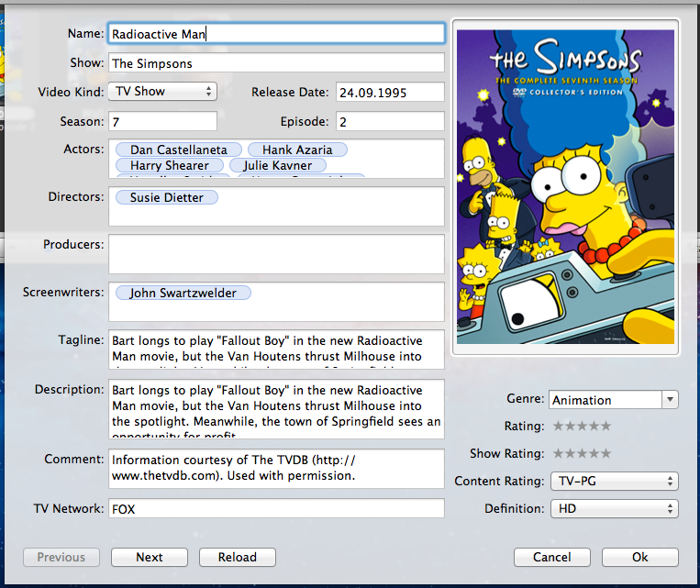The image size is (700, 588).
Task: Go to the Next item
Action: 150,557
